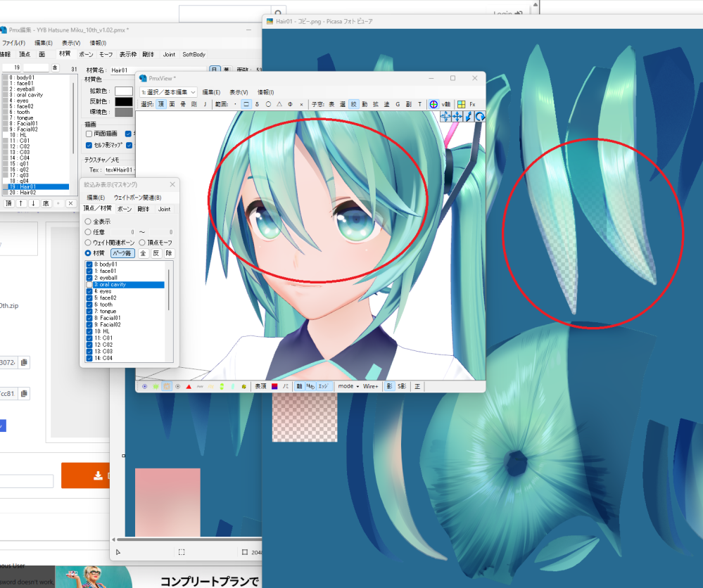703x588 pixels.
Task: Switch to ボーン tab in Pmx editor
Action: [86, 54]
